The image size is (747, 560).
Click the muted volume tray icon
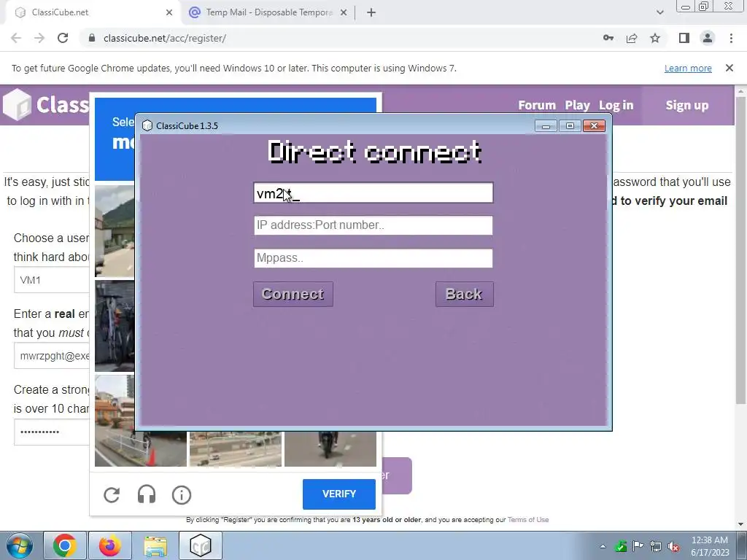point(673,546)
